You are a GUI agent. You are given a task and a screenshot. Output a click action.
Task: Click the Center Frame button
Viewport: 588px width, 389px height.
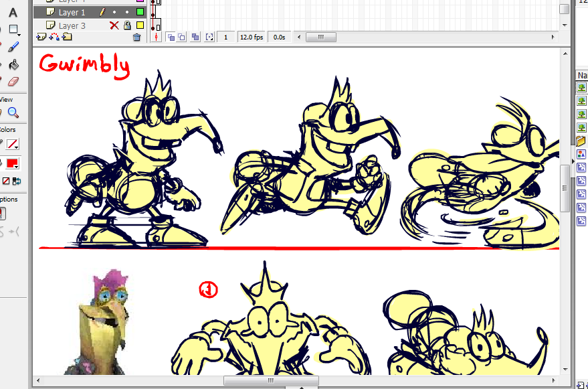click(156, 37)
